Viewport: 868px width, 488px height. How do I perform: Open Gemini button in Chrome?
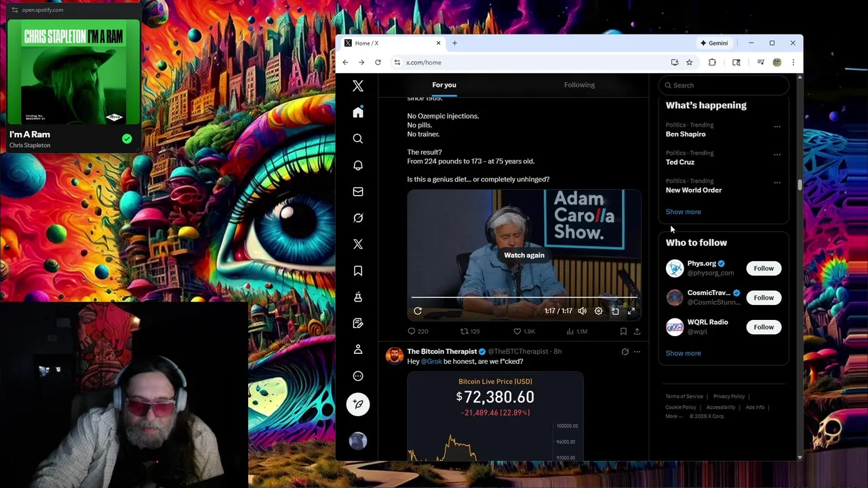(715, 43)
